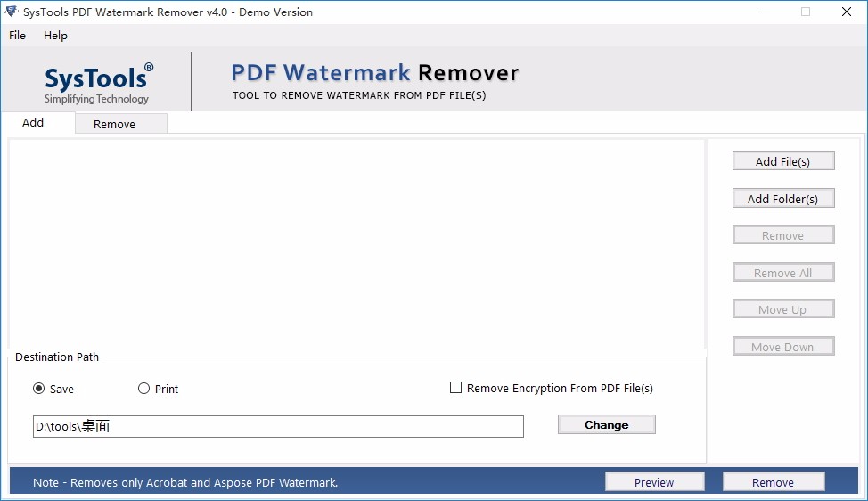Click the Destination Path group label
This screenshot has width=868, height=501.
pos(57,357)
